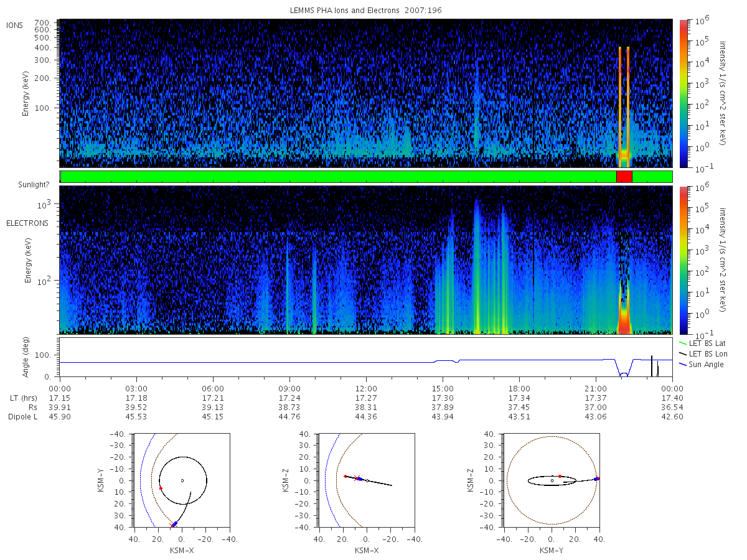Image resolution: width=747 pixels, height=560 pixels.
Task: Click the ELECTRONS panel label
Action: (x=27, y=223)
